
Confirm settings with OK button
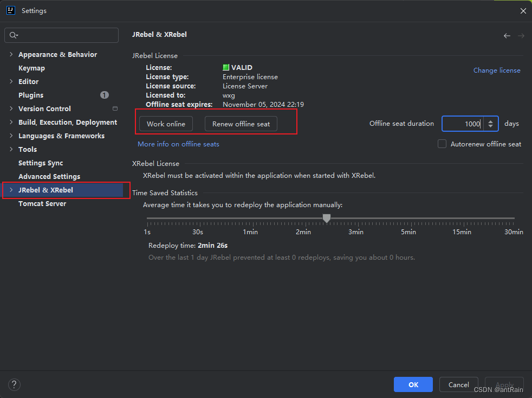(x=413, y=384)
